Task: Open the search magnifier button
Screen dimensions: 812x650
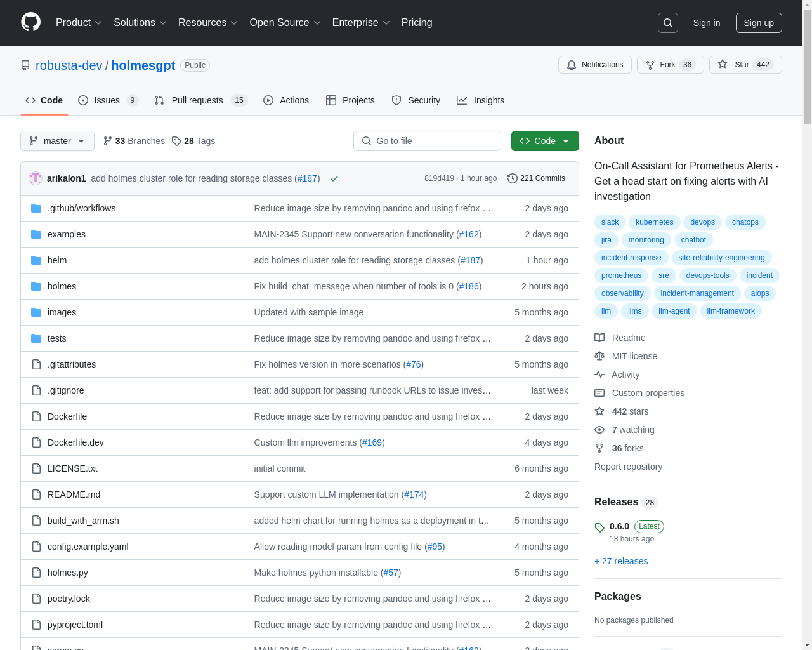Action: click(x=668, y=23)
